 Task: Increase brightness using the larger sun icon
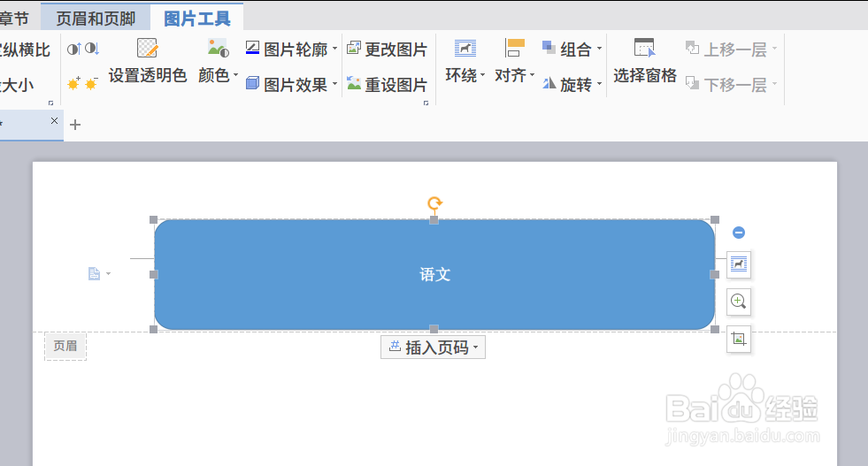click(x=73, y=84)
